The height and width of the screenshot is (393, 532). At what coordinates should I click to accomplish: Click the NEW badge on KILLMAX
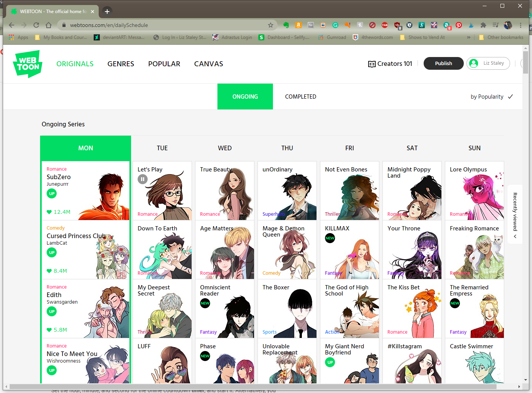coord(330,238)
